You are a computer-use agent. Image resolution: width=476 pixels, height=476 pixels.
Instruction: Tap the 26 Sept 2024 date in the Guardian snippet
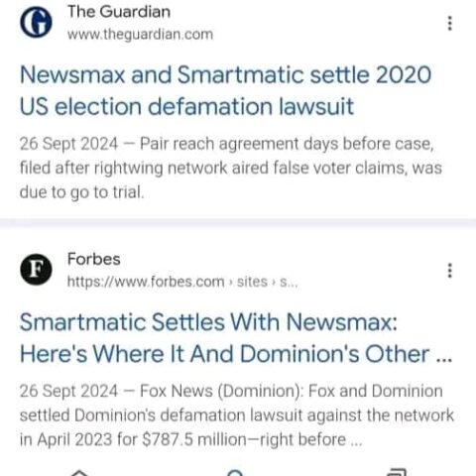click(x=68, y=144)
